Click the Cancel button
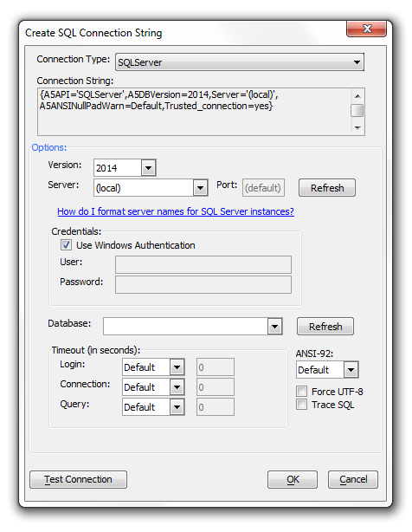412x532 pixels. point(352,479)
